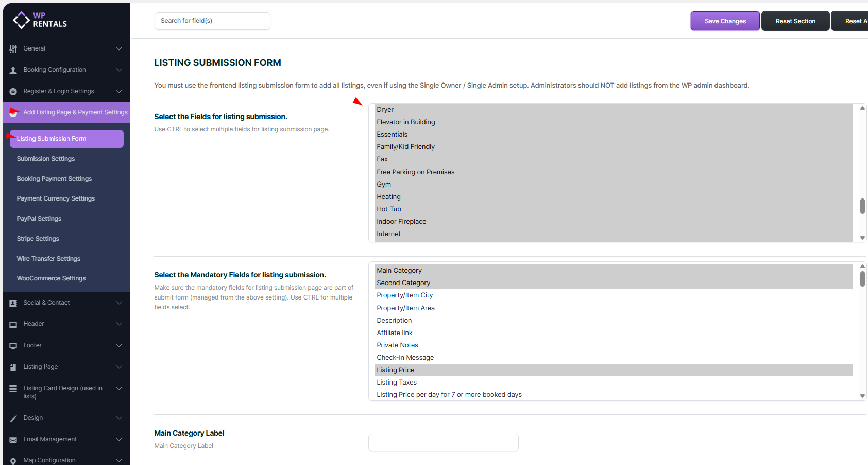Click the Design brush icon
The image size is (868, 465).
click(x=13, y=418)
